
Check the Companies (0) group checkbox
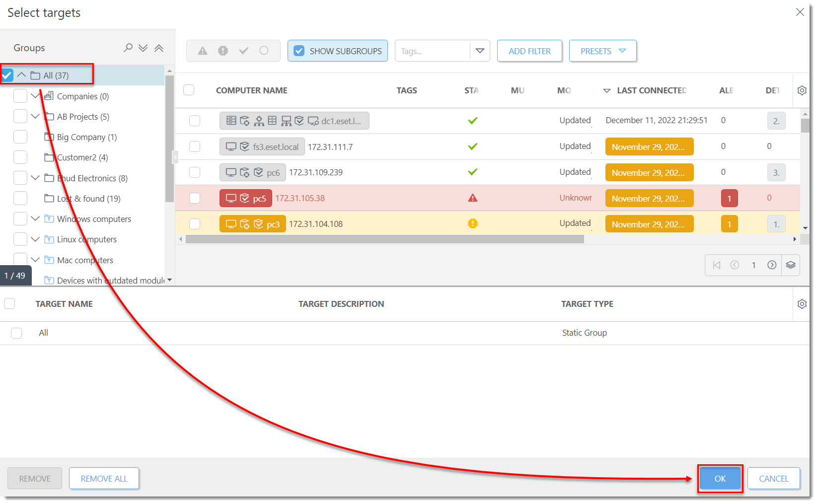(20, 96)
